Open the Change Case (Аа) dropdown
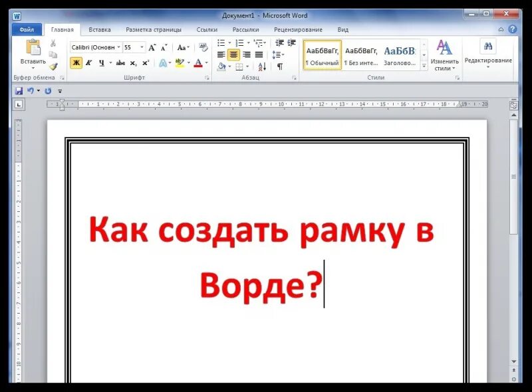Image resolution: width=532 pixels, height=392 pixels. (184, 47)
